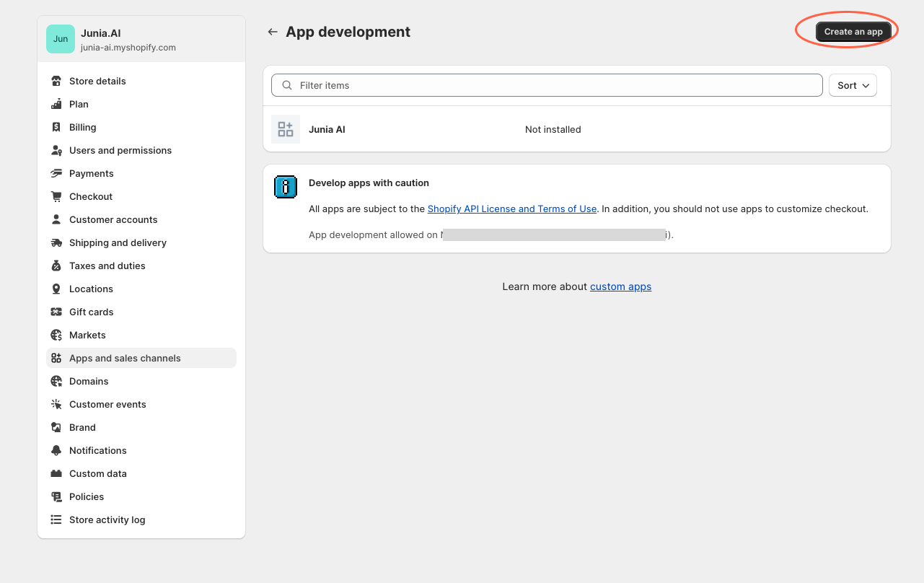Click the info icon in the caution banner
924x583 pixels.
point(285,186)
